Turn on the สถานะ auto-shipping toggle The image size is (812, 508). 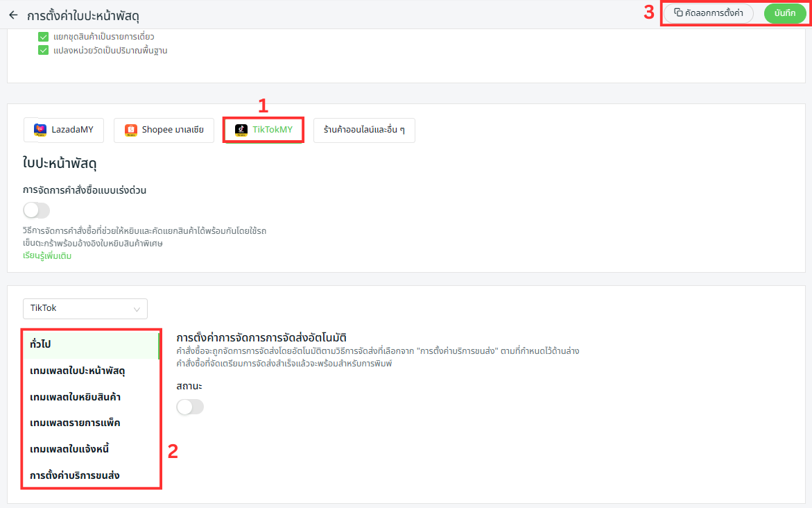[x=190, y=407]
